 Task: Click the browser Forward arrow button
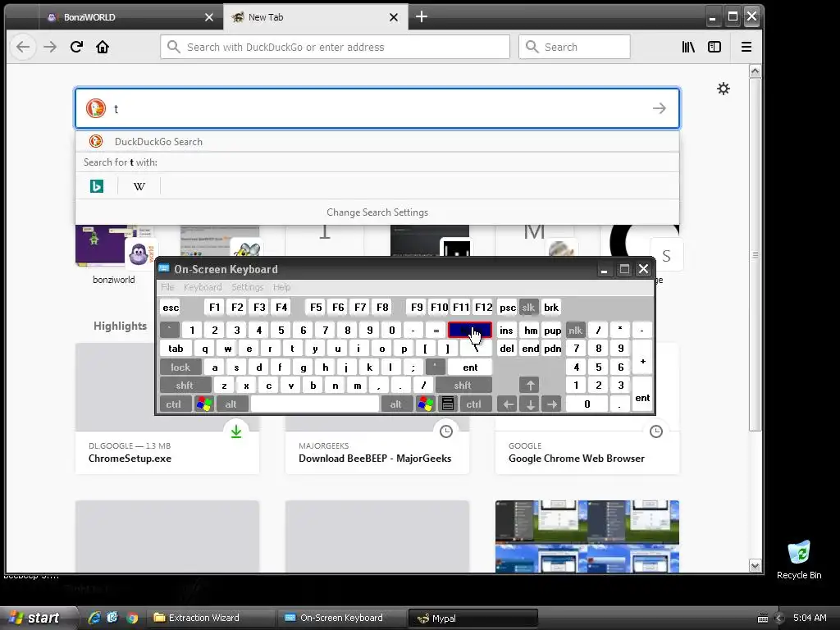point(50,47)
